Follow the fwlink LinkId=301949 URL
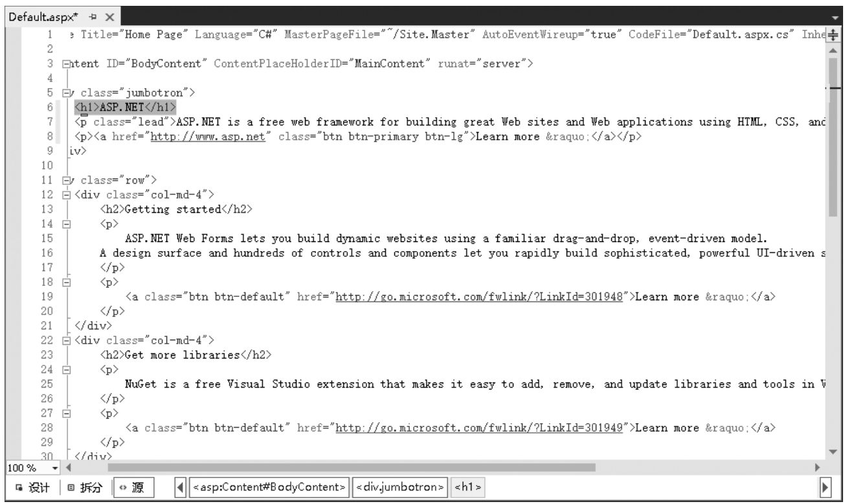 tap(479, 427)
